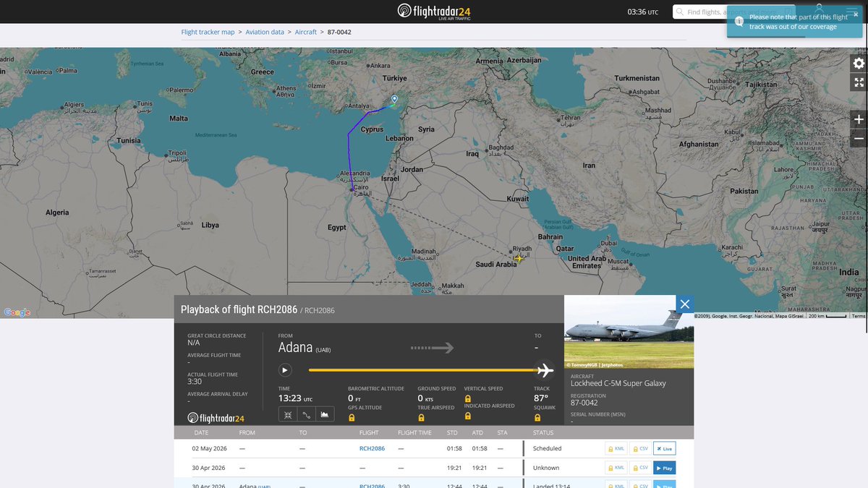Download CSV for 02 May 2026 flight

(x=639, y=448)
